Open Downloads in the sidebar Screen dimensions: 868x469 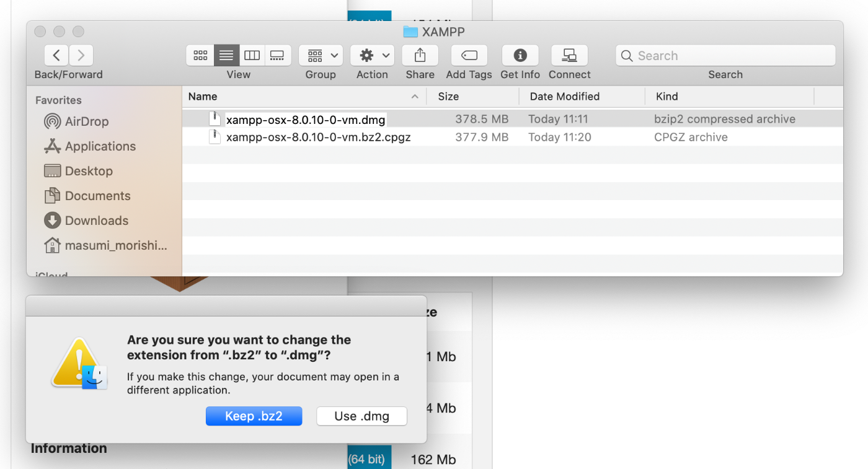[x=86, y=221]
